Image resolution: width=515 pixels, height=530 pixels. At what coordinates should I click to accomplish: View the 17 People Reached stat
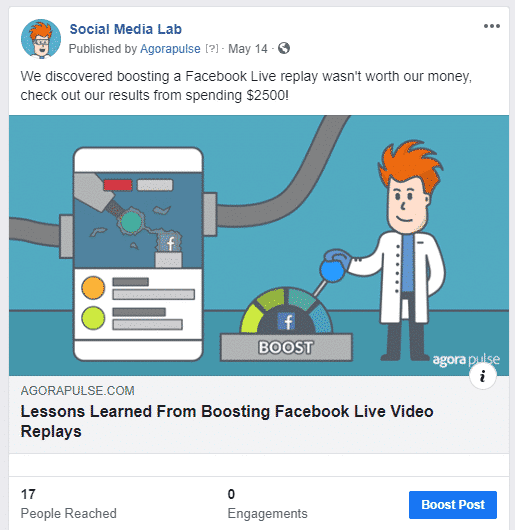[x=69, y=504]
